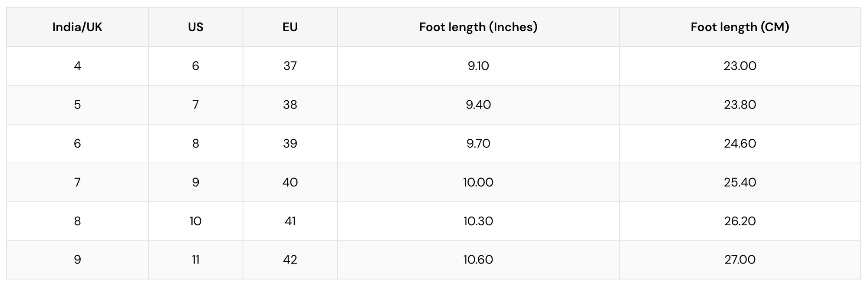Viewport: 868px width, 286px height.
Task: Click the 23.00 CM cell
Action: tap(740, 66)
